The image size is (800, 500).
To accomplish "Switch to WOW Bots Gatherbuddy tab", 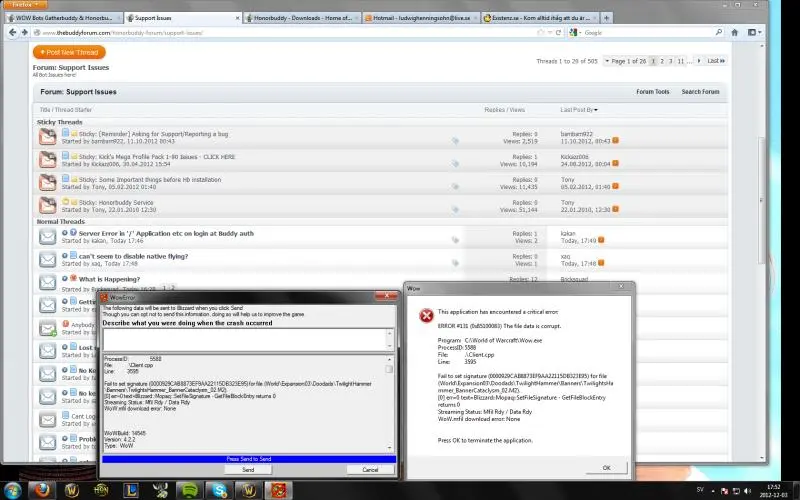I will pos(63,18).
